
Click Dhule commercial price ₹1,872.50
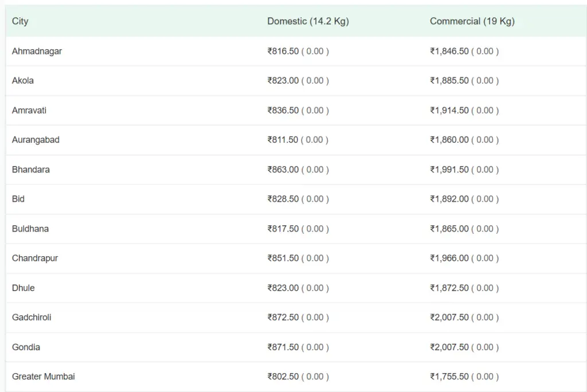(449, 288)
